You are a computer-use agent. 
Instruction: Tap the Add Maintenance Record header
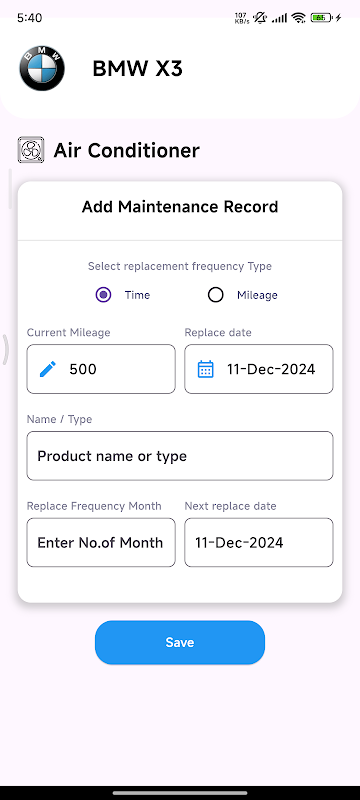tap(180, 207)
